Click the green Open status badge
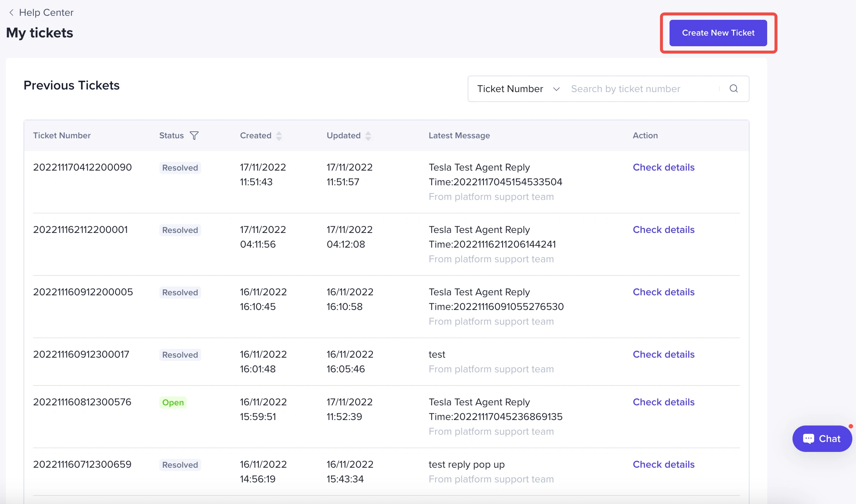This screenshot has width=856, height=504. tap(173, 402)
